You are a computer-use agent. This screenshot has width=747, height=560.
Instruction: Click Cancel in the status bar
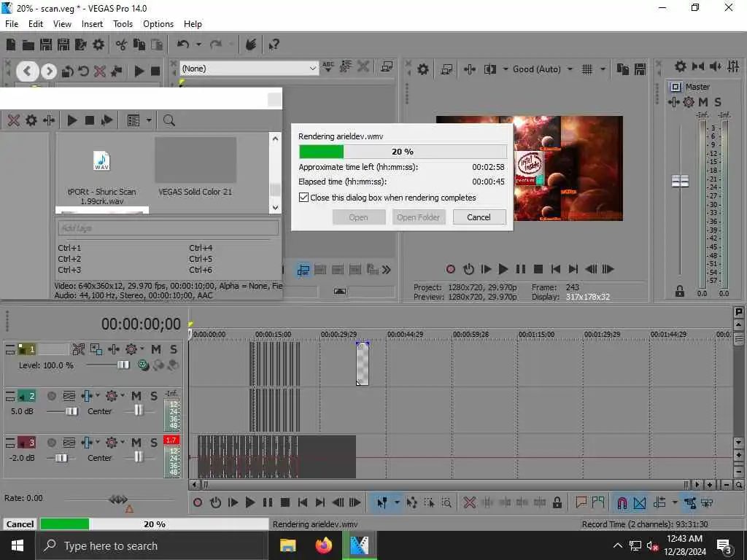click(20, 524)
